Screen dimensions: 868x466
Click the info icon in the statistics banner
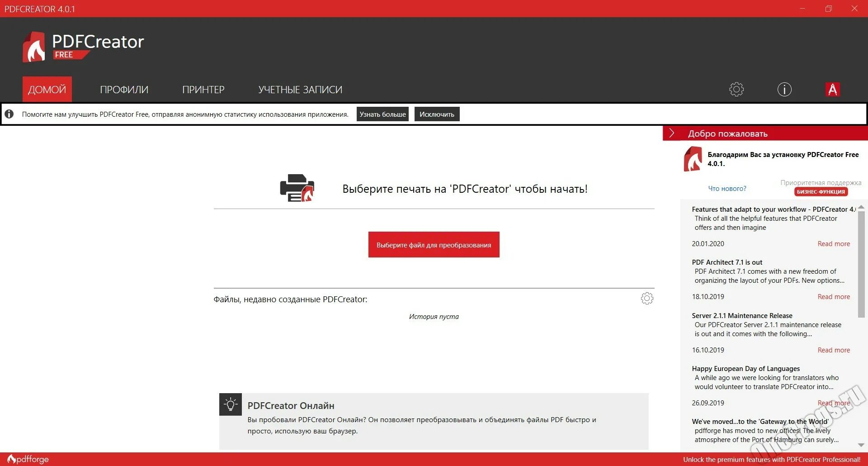pyautogui.click(x=9, y=114)
